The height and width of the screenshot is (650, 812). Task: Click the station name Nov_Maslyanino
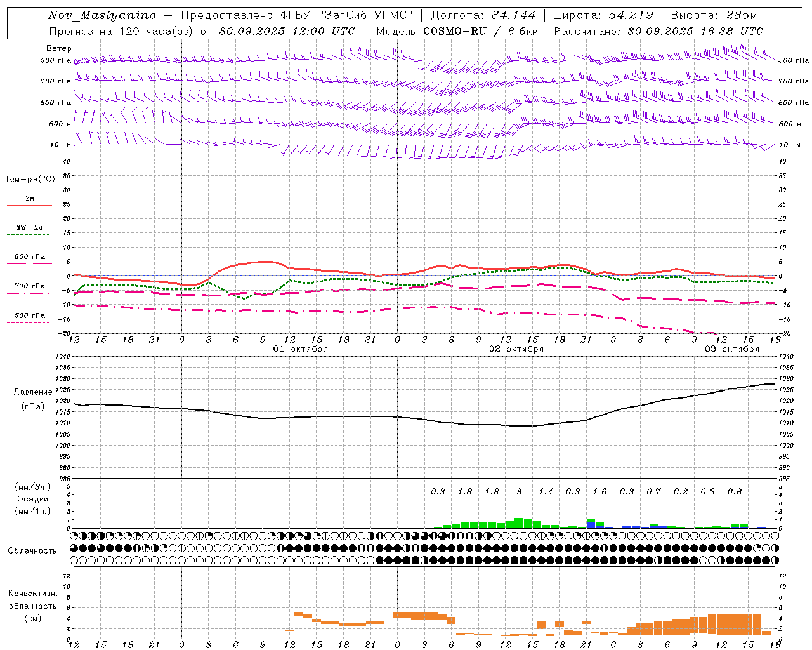pyautogui.click(x=102, y=15)
